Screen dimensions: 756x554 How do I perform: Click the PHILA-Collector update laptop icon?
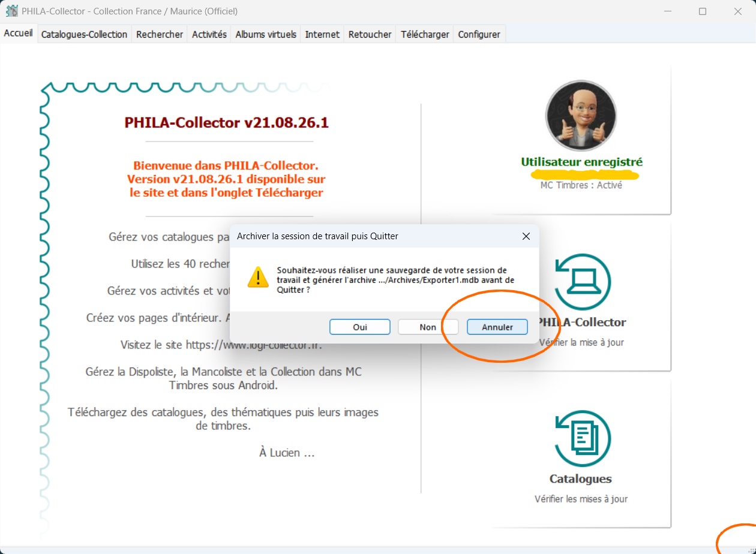(583, 281)
